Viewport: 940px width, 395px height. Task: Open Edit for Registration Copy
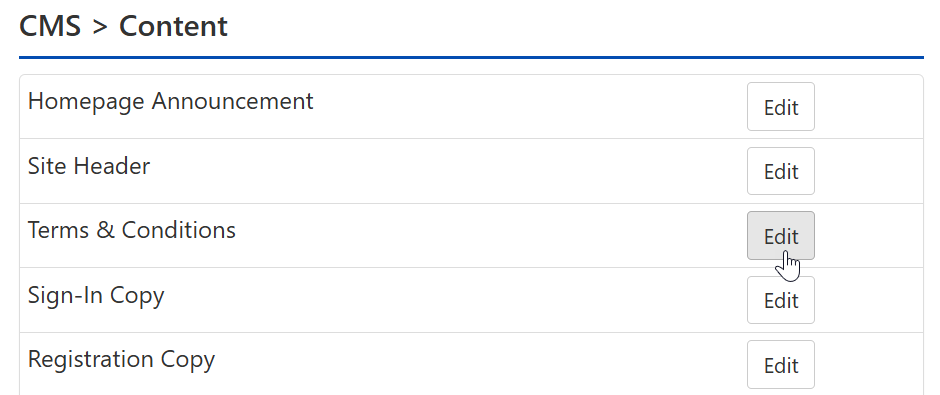(781, 364)
